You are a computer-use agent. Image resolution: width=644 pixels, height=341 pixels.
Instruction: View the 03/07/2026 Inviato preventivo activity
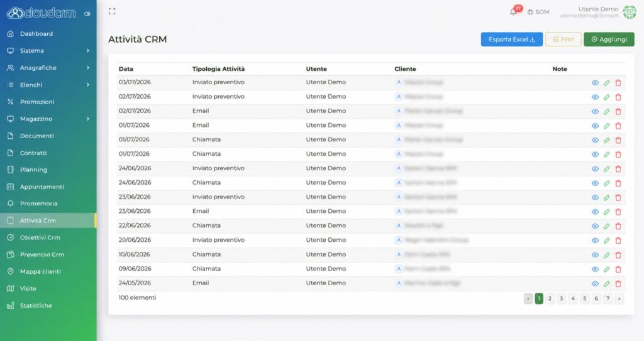click(x=595, y=83)
